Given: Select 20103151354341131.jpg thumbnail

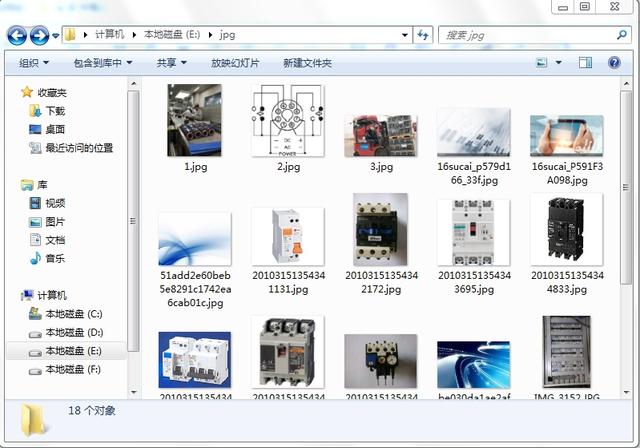Looking at the screenshot, I should coord(288,236).
